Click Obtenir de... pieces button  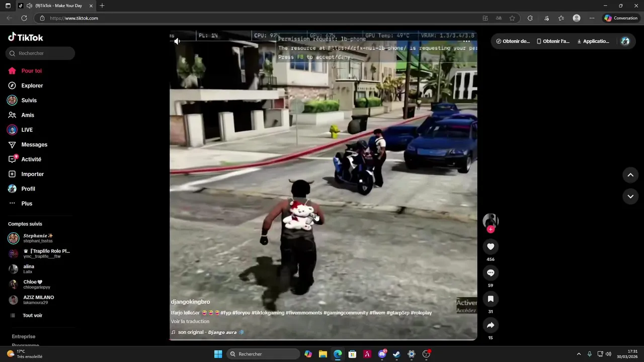[x=513, y=41]
